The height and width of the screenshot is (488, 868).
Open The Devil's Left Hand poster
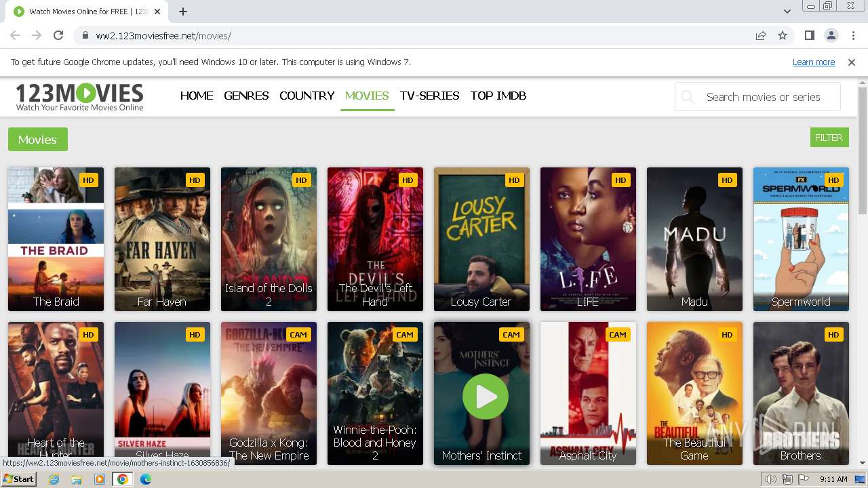(375, 239)
